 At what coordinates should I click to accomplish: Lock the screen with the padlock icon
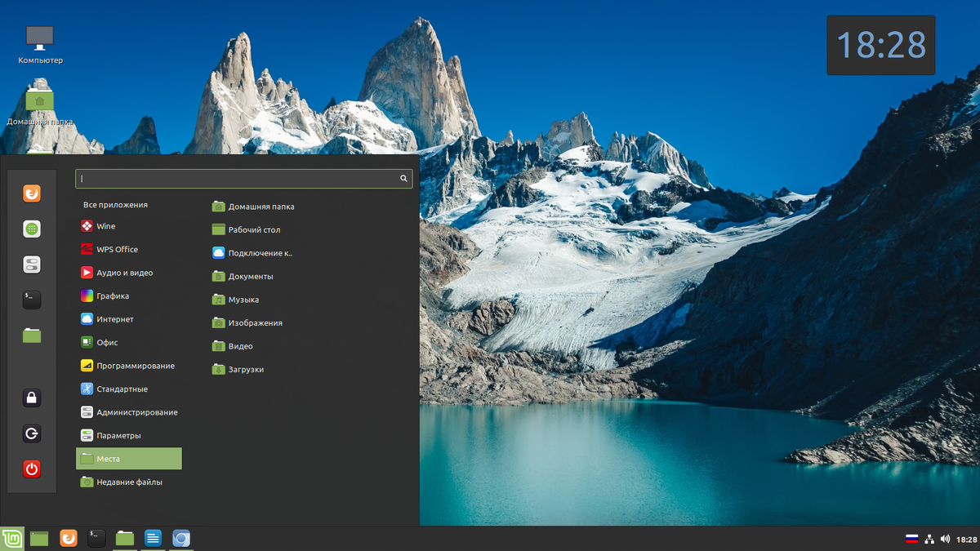[x=31, y=398]
